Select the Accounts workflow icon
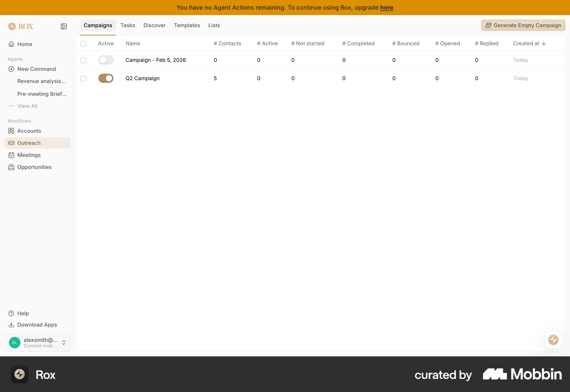Screen dimensions: 570x392 point(11,131)
